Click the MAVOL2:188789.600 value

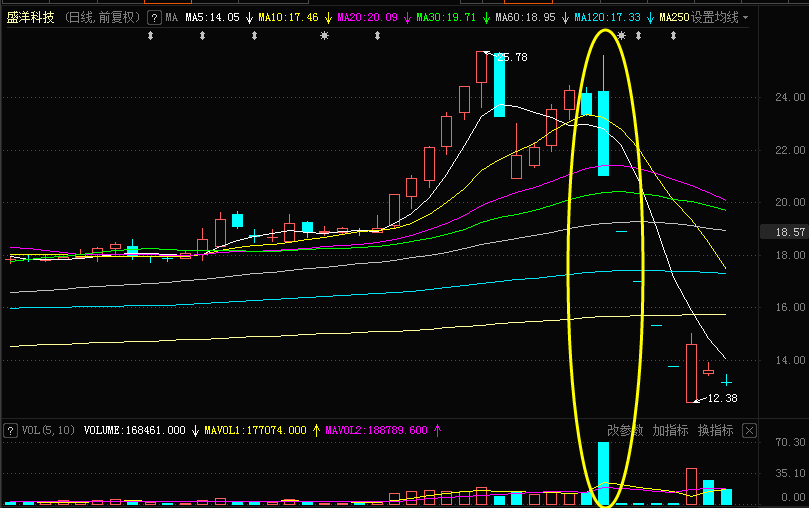point(376,430)
